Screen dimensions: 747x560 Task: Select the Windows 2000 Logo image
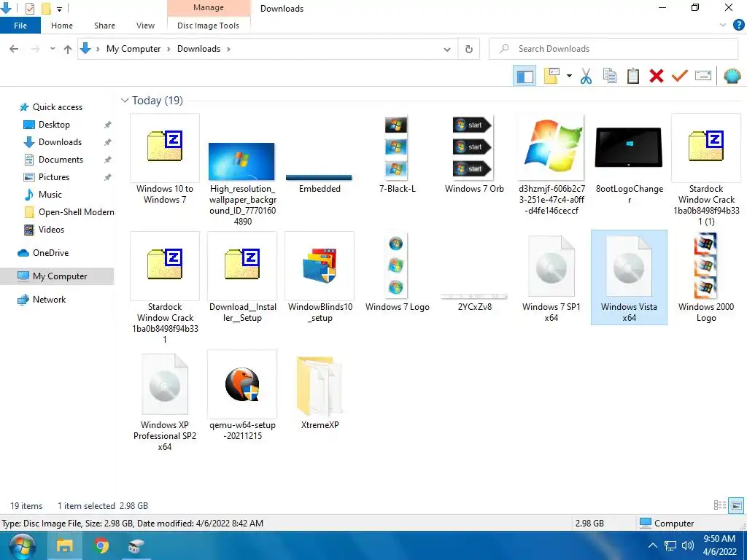point(706,278)
